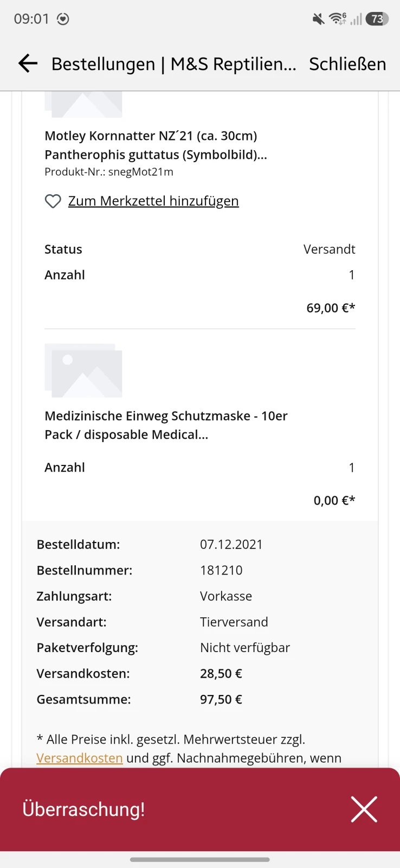Tap the cellular signal strength icon

[x=356, y=20]
